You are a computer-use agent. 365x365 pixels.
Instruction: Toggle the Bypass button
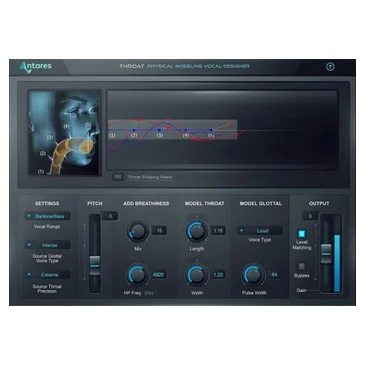click(x=301, y=266)
